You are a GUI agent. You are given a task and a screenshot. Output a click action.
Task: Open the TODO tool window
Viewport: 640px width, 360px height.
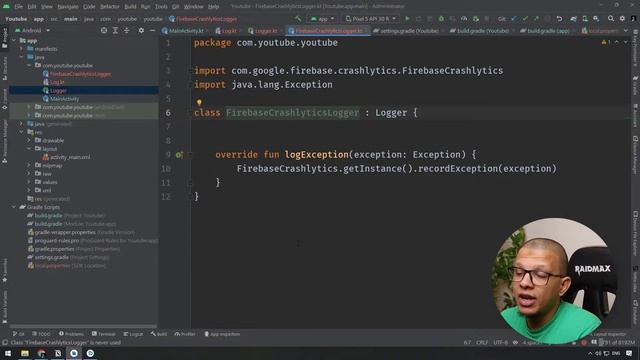point(41,334)
